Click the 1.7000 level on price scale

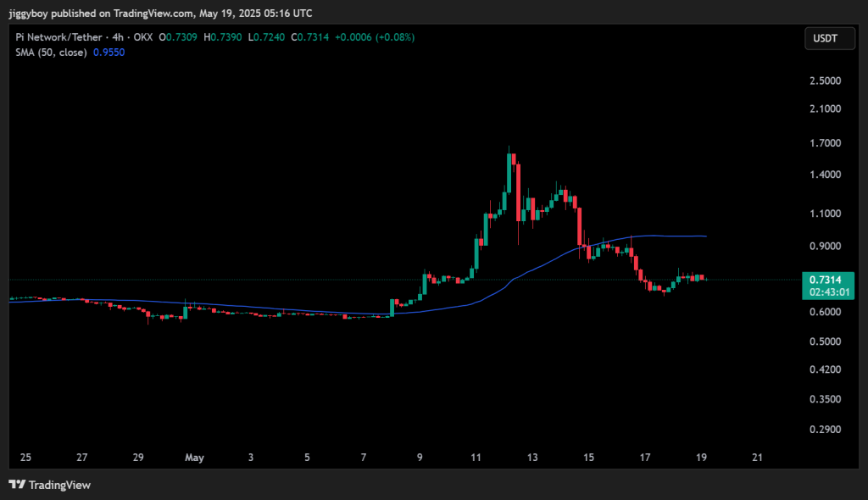point(826,143)
